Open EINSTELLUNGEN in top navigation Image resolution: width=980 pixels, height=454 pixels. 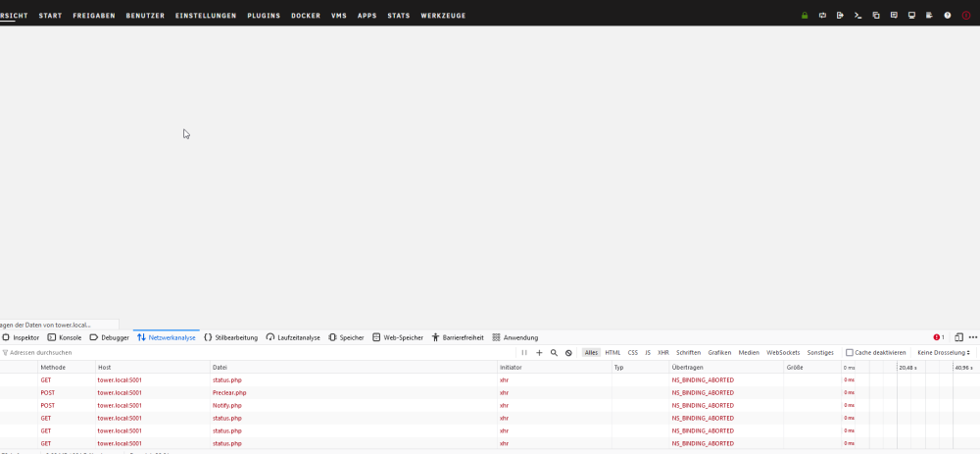(x=206, y=16)
